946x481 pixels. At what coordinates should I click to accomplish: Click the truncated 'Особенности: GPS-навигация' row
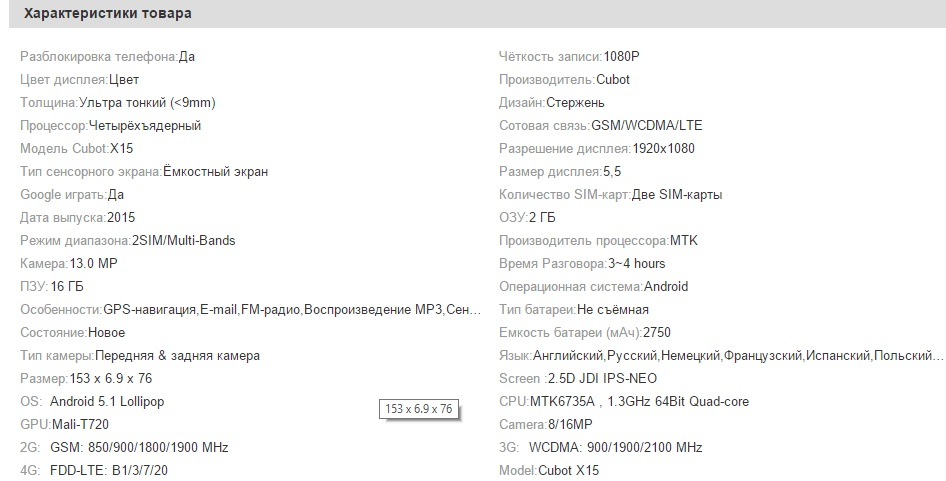coord(250,310)
